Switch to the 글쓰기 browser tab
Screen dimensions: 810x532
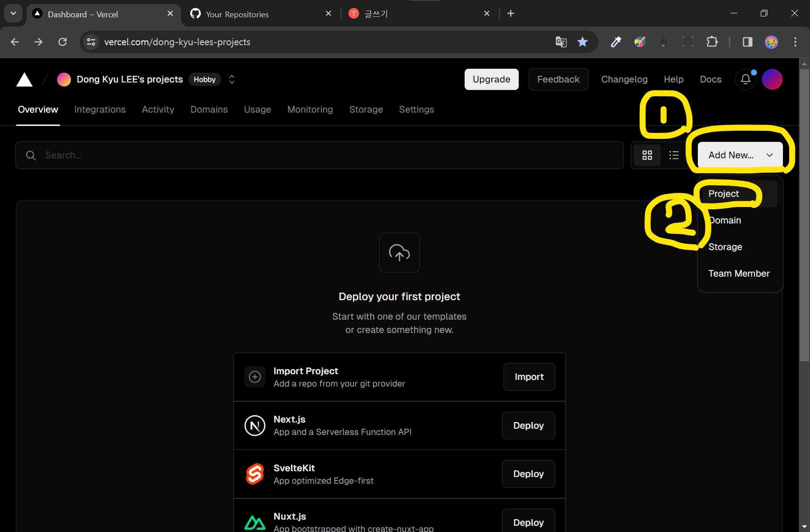tap(419, 14)
